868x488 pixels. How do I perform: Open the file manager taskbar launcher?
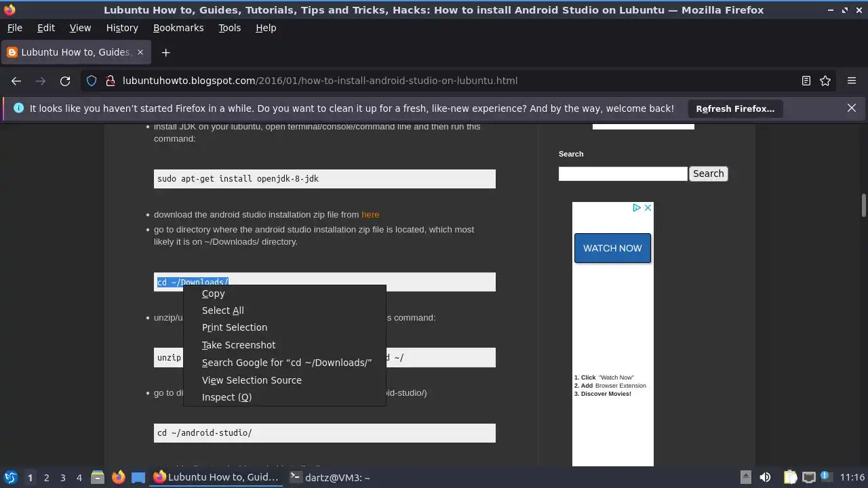98,477
